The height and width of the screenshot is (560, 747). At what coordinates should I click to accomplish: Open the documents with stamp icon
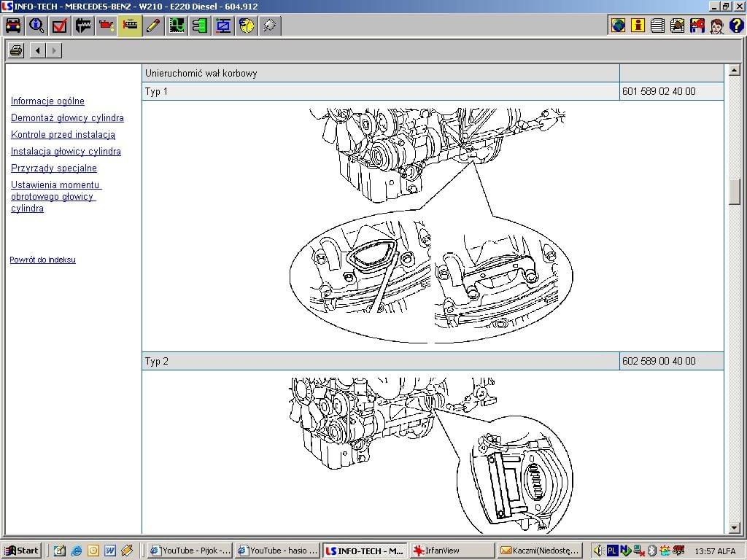tap(677, 26)
